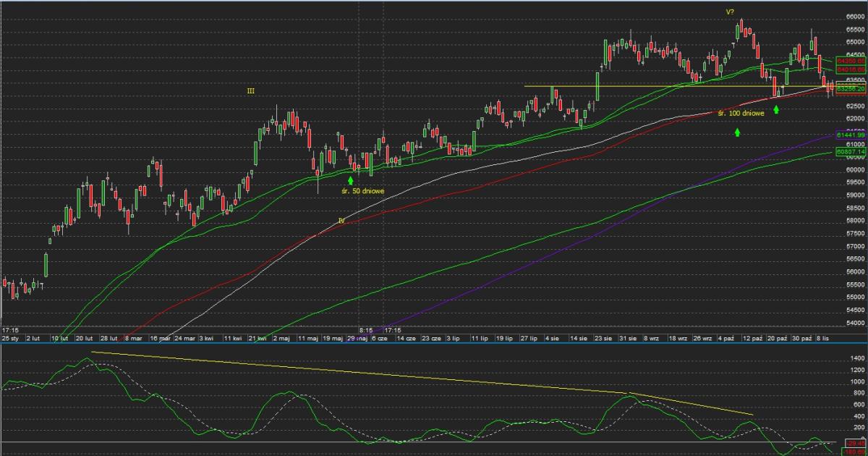868x456 pixels.
Task: Click the 'śr. 100 dniowe' text annotation
Action: 741,114
